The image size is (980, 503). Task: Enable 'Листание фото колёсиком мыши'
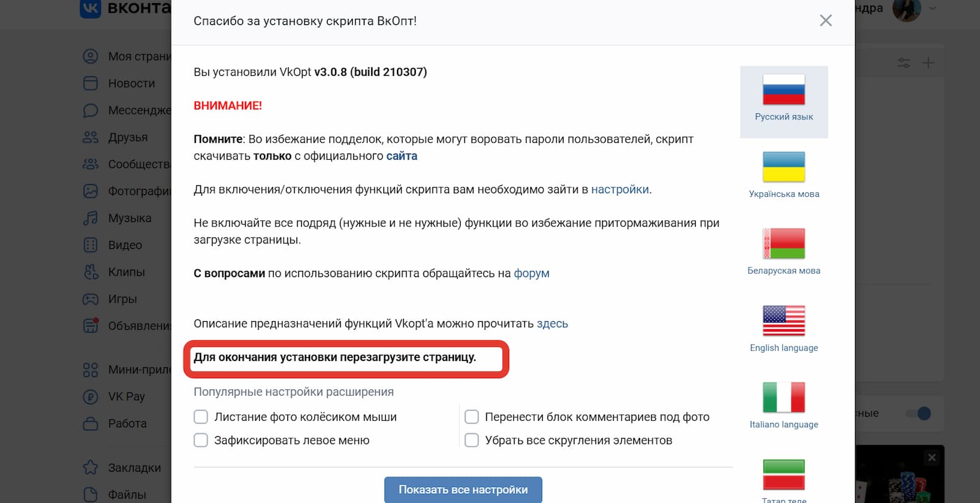201,417
